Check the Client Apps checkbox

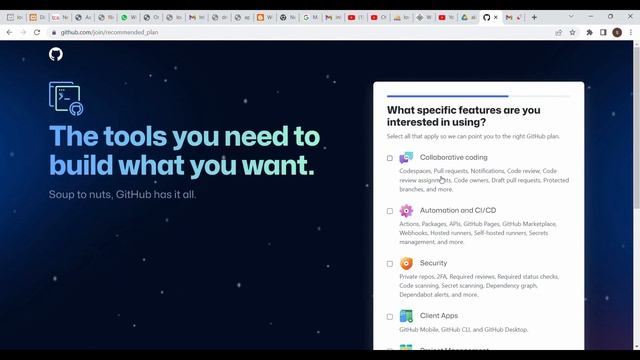tap(390, 316)
